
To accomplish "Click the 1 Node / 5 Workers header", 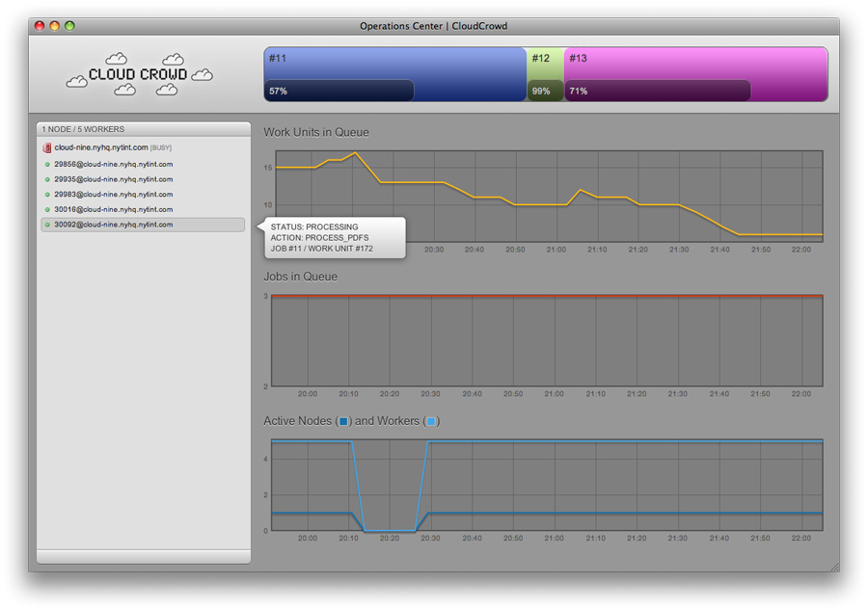I will [143, 128].
